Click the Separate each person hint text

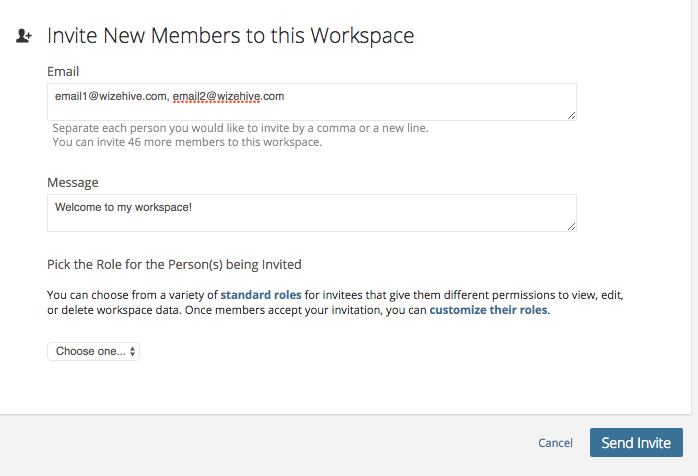coord(240,128)
